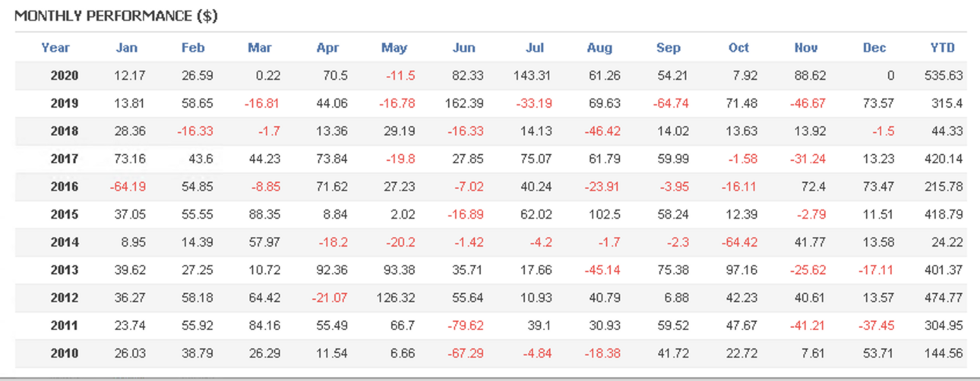Click the Year column header

pyautogui.click(x=55, y=48)
